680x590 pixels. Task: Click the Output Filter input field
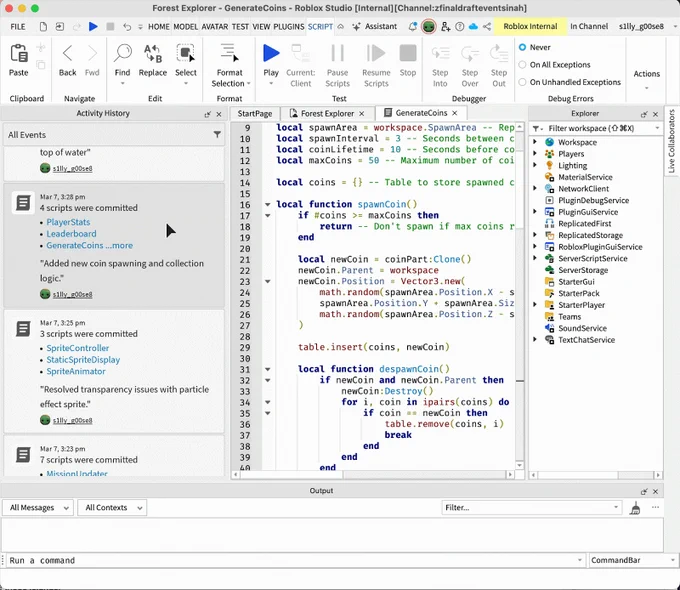tap(531, 508)
